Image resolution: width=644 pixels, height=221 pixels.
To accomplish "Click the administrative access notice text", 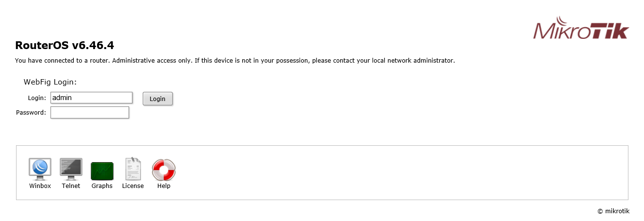I will point(235,61).
